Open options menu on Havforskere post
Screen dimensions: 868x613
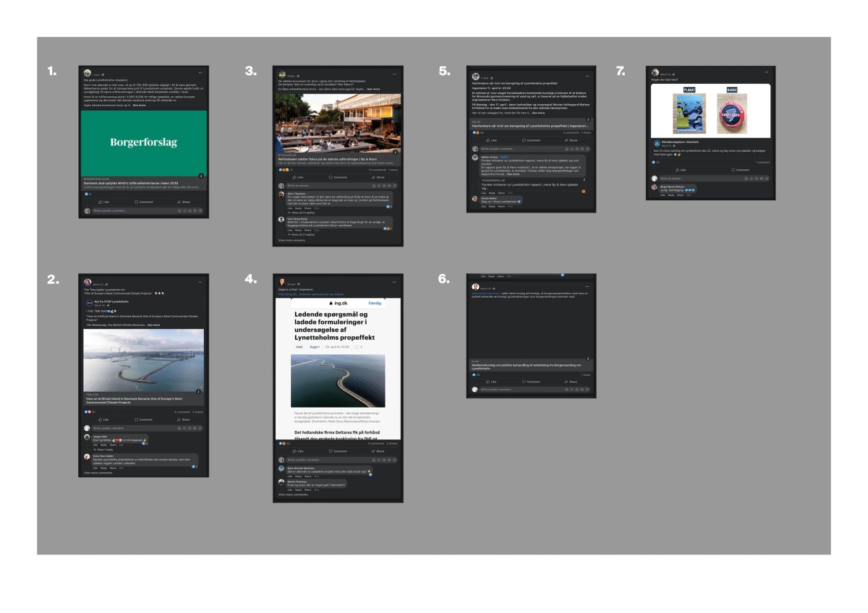click(x=588, y=76)
